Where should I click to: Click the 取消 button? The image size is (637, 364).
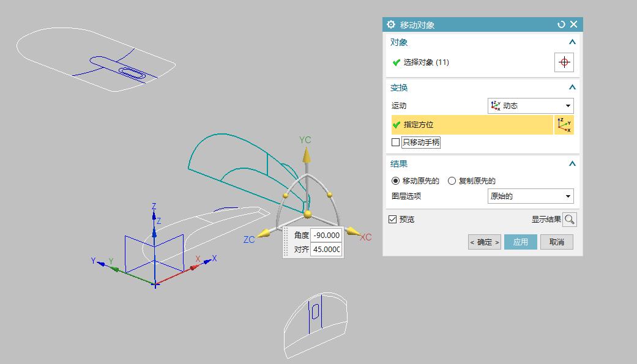click(556, 242)
